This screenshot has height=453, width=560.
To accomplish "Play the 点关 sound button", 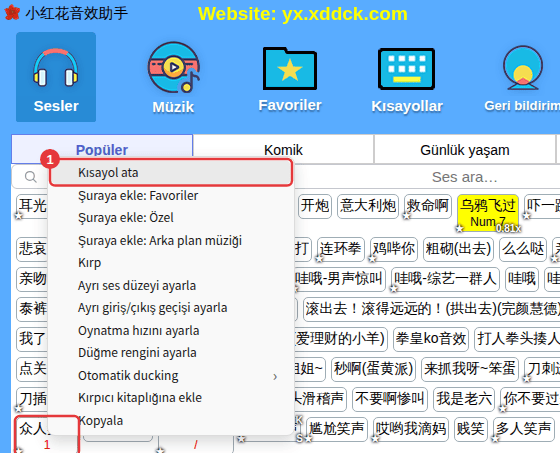I will coord(32,369).
